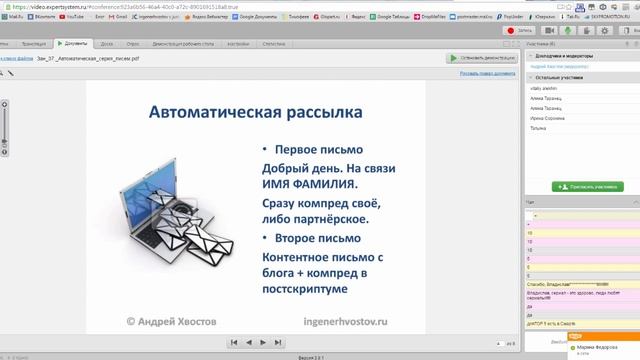Click the fullscreen panel icon above Остановить button

[516, 44]
